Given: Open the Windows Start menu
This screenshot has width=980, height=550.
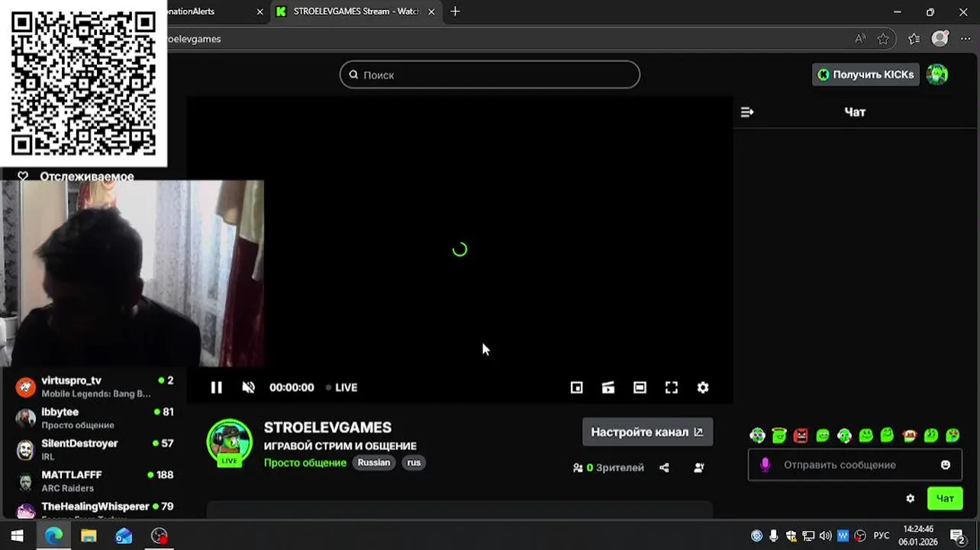Looking at the screenshot, I should (17, 536).
